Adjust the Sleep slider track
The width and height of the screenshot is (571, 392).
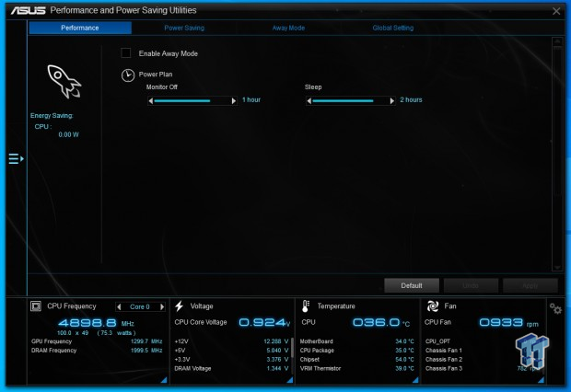tap(350, 101)
